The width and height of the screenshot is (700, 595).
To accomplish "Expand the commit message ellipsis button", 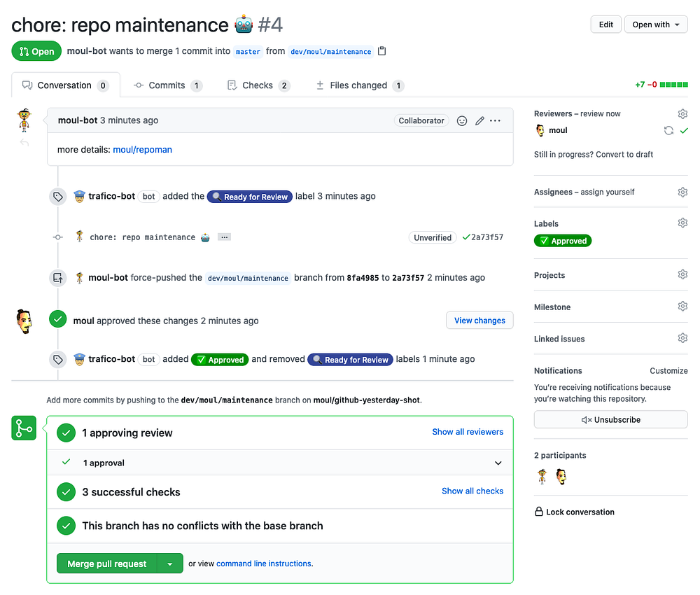I will tap(224, 237).
